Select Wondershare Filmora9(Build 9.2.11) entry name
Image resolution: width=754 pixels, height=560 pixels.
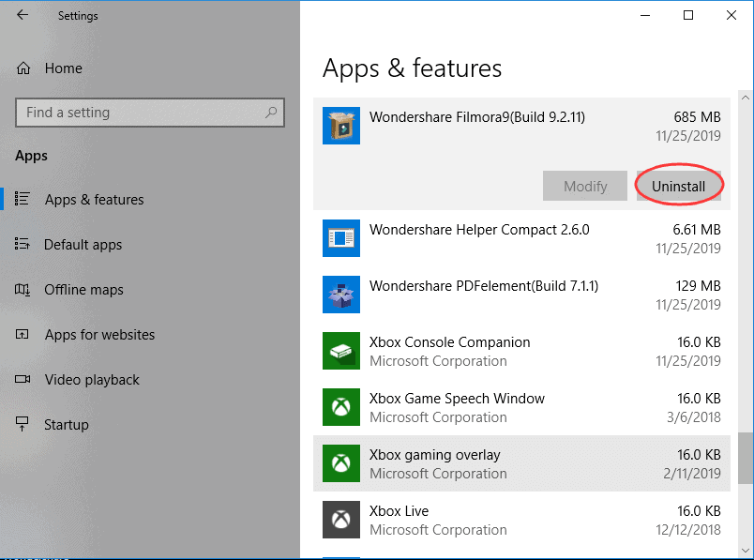point(477,117)
